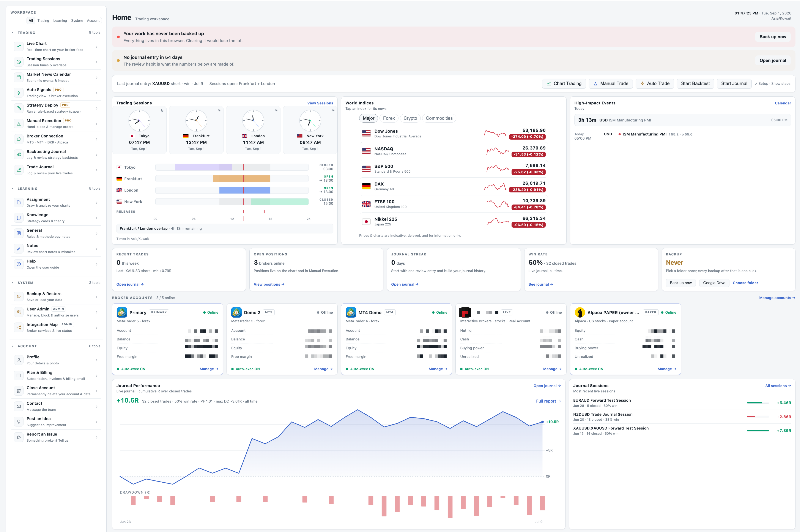Click the Notes pencil icon

click(19, 249)
